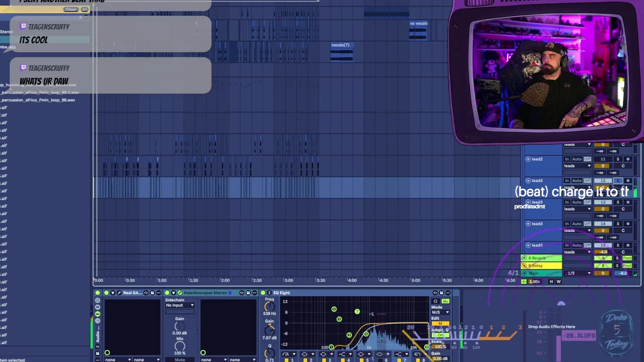Click the Mute button in Kaleidoscopes Stereo
Image resolution: width=644 pixels, height=362 pixels.
pos(180,360)
